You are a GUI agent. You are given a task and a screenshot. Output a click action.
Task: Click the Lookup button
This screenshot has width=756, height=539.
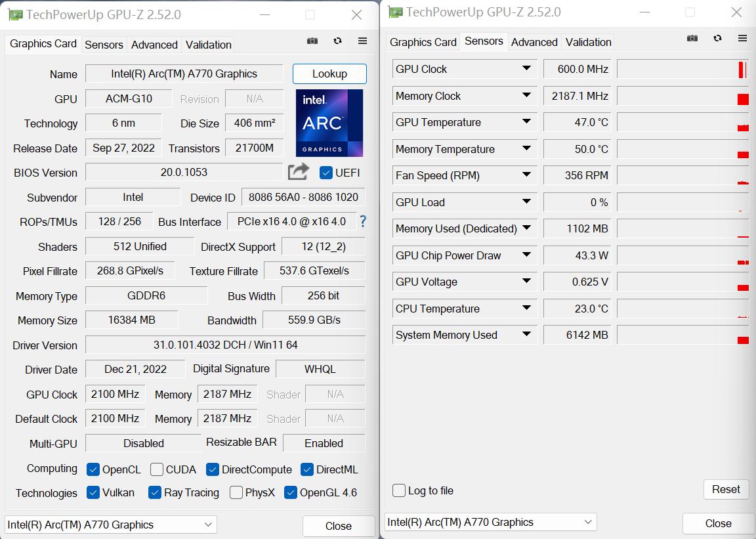tap(329, 74)
